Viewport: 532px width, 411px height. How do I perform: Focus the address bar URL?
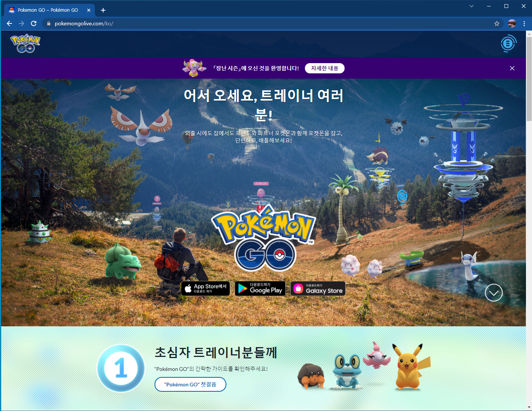272,23
